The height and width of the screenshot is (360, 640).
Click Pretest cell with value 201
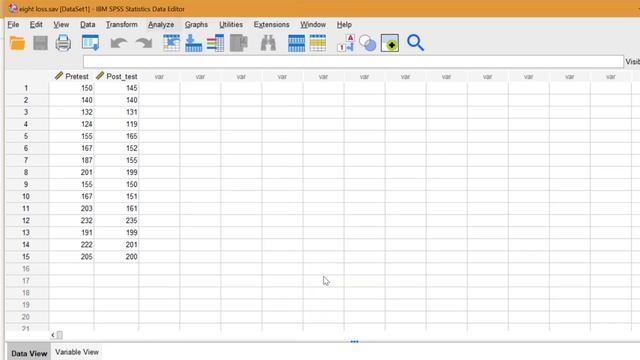(71, 172)
